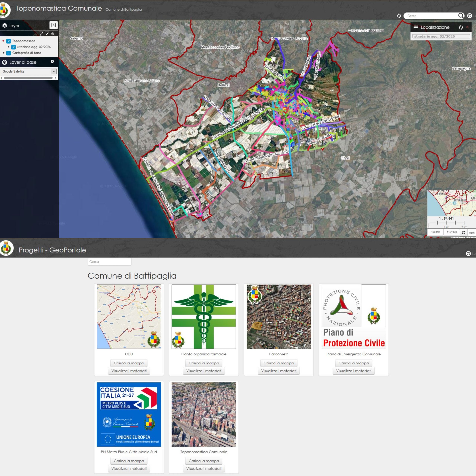This screenshot has height=476, width=476.
Task: Click the Cerca field in Progetti GeoPortale
Action: [109, 262]
